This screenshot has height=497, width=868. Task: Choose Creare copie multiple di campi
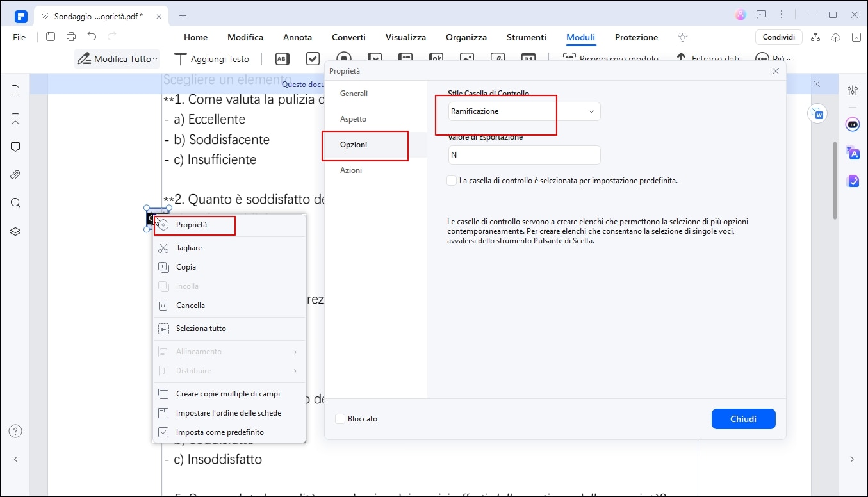pos(229,394)
